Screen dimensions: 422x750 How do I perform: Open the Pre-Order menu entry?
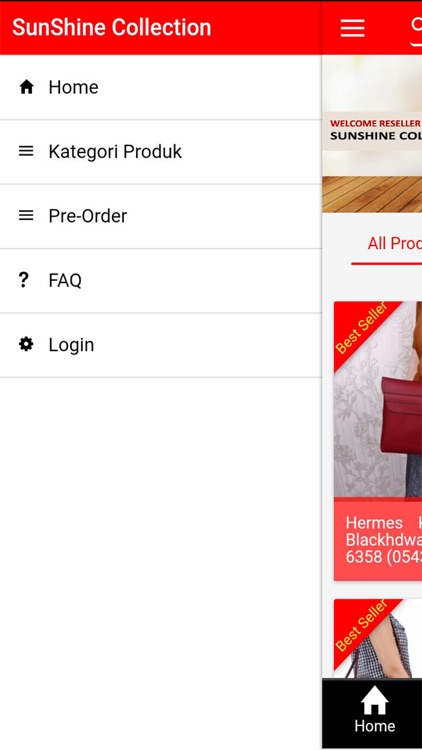[x=160, y=216]
